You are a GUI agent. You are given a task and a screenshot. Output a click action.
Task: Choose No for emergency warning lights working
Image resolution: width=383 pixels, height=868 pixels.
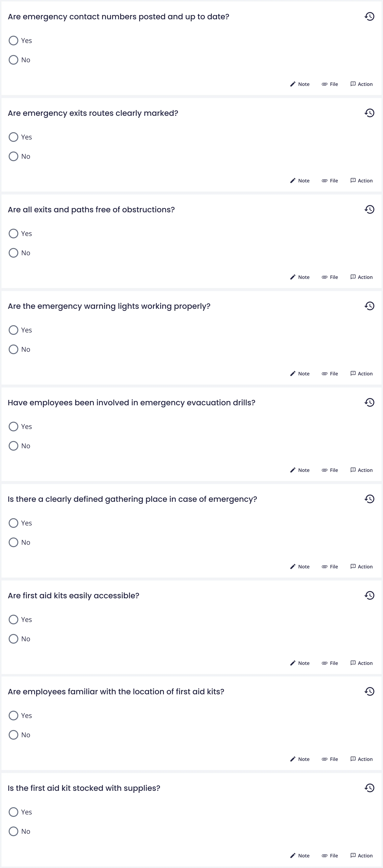pyautogui.click(x=13, y=349)
